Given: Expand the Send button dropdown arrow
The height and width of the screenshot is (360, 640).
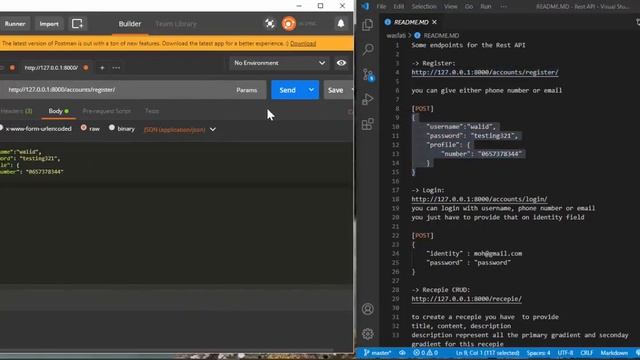Looking at the screenshot, I should (x=311, y=90).
